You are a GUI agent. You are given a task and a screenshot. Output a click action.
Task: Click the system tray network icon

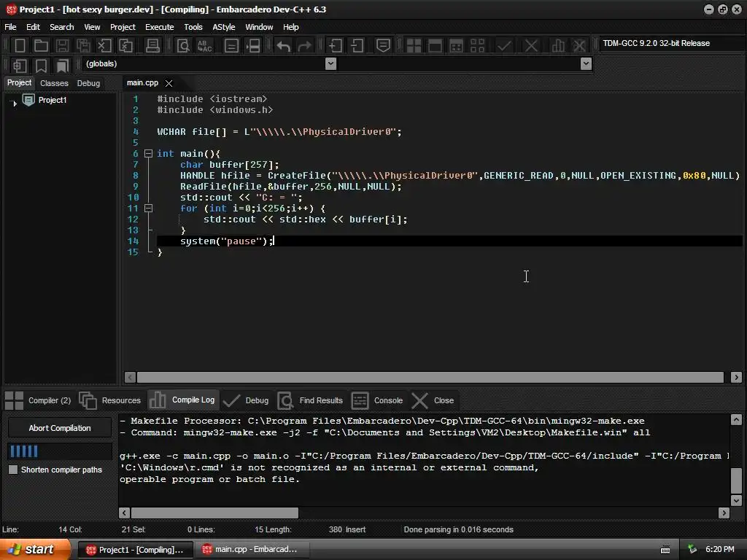pos(692,550)
